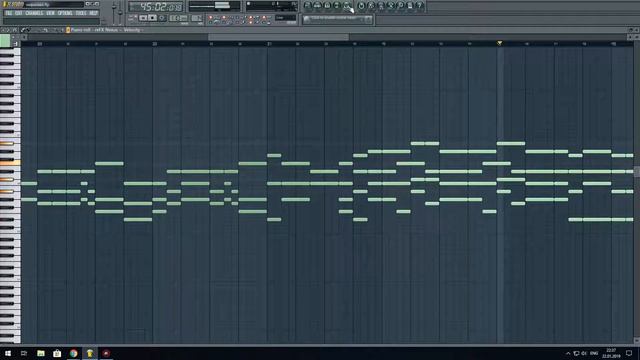Maximize the piano roll window
The height and width of the screenshot is (360, 640).
pyautogui.click(x=631, y=30)
